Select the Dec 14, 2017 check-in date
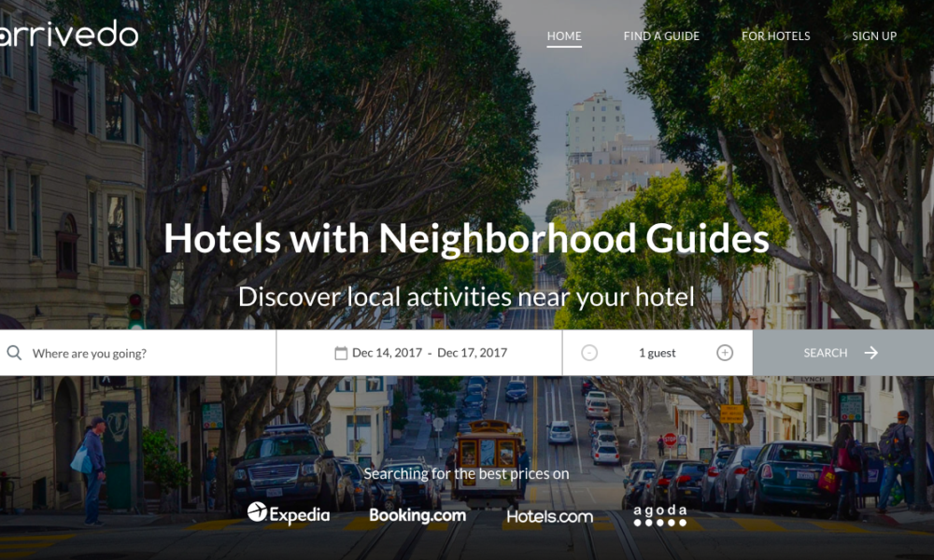 [x=388, y=353]
